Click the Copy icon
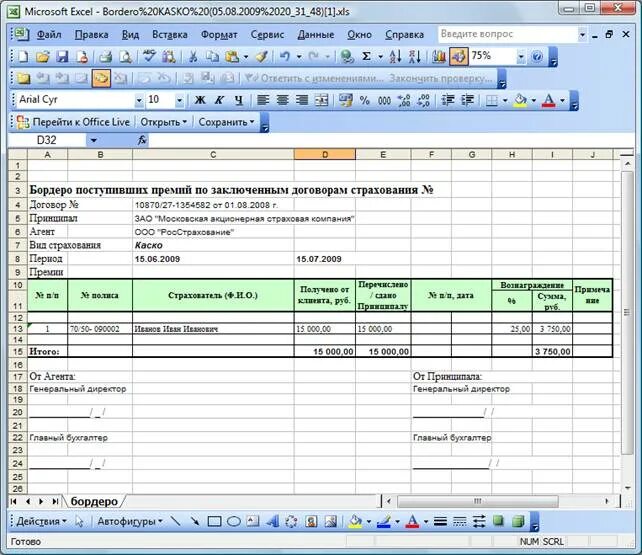The image size is (642, 555). (x=212, y=56)
